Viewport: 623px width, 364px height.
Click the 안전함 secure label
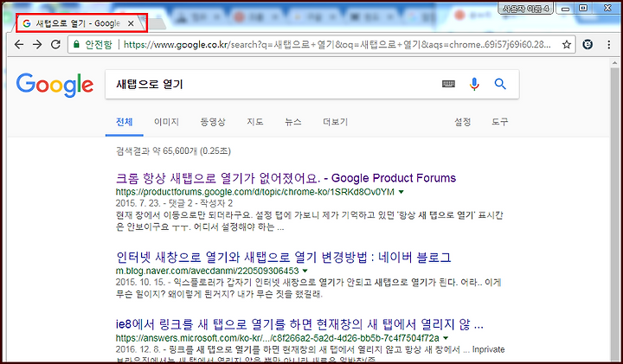click(99, 44)
